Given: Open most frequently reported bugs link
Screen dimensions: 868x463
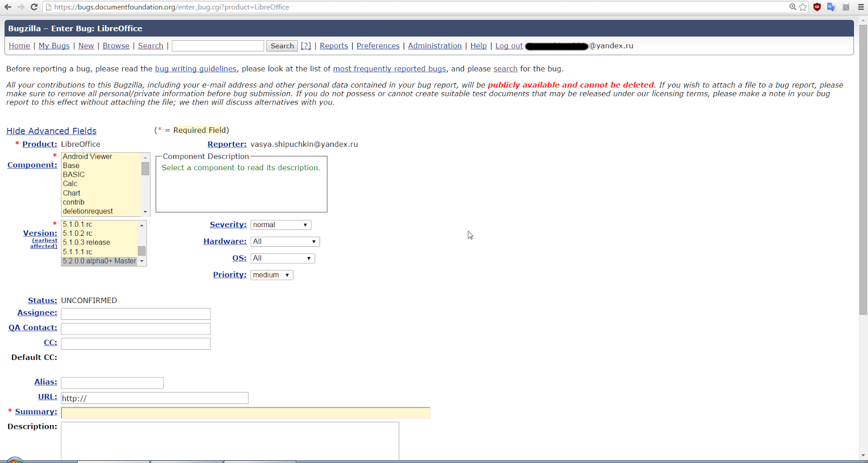Looking at the screenshot, I should coord(390,69).
